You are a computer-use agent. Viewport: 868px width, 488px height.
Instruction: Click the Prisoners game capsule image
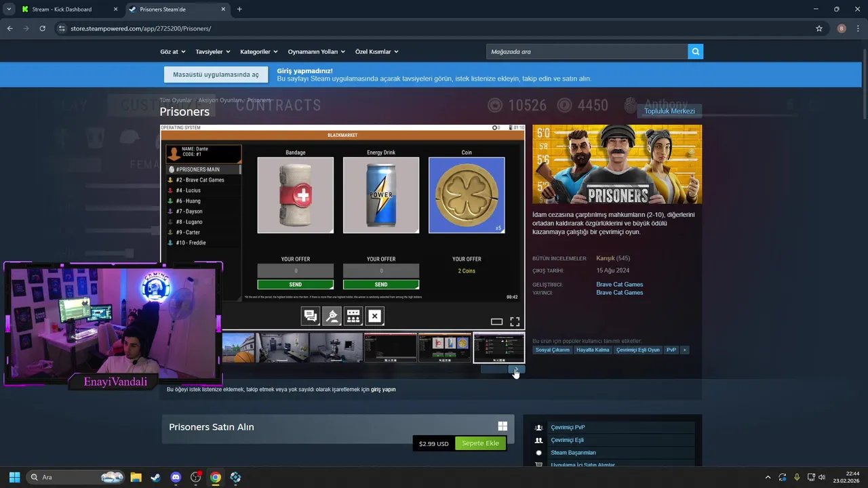[617, 164]
